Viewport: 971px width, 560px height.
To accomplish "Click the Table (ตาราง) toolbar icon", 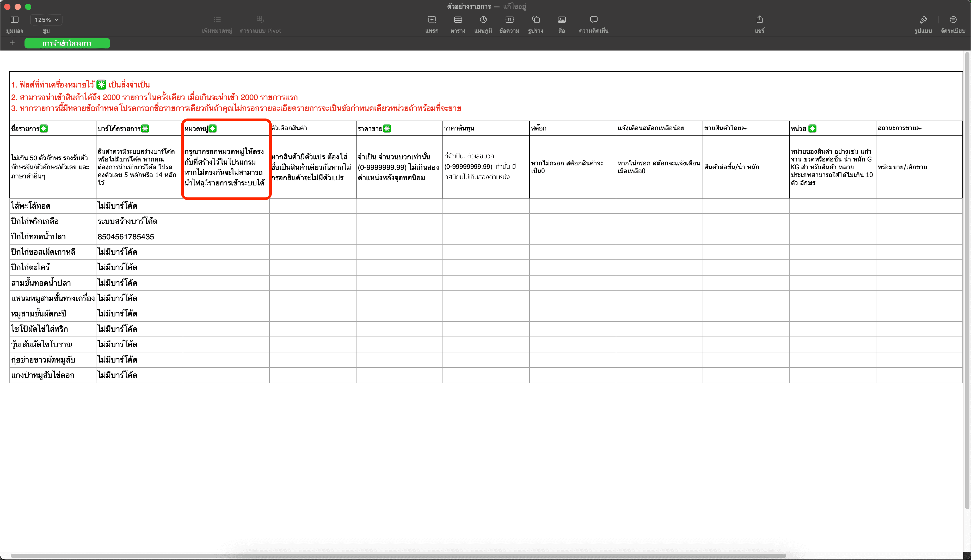I will coord(458,20).
